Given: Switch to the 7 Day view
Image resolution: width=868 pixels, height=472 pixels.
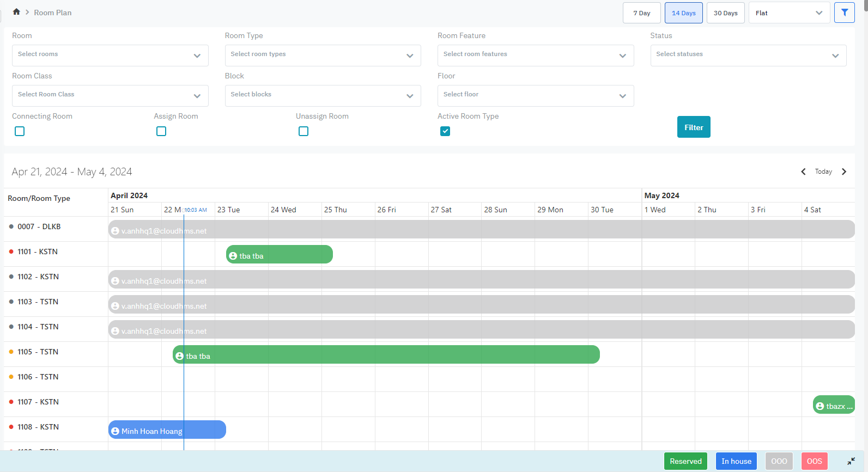Looking at the screenshot, I should pyautogui.click(x=641, y=13).
